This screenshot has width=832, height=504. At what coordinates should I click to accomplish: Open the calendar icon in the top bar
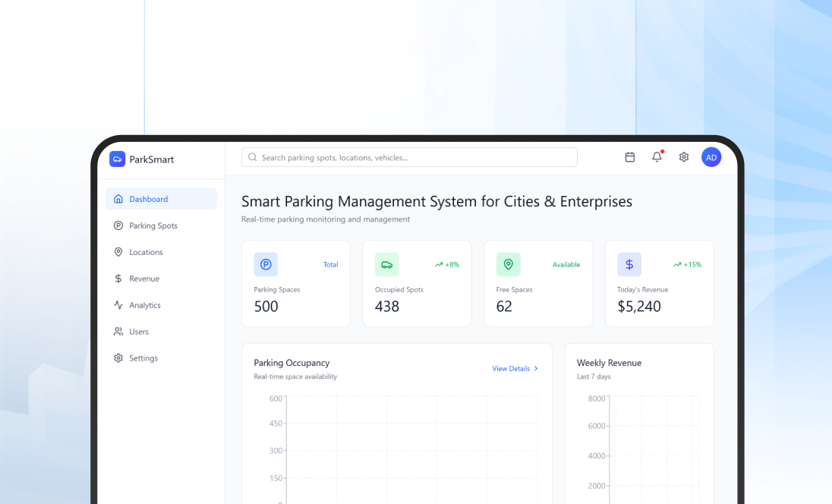tap(630, 156)
